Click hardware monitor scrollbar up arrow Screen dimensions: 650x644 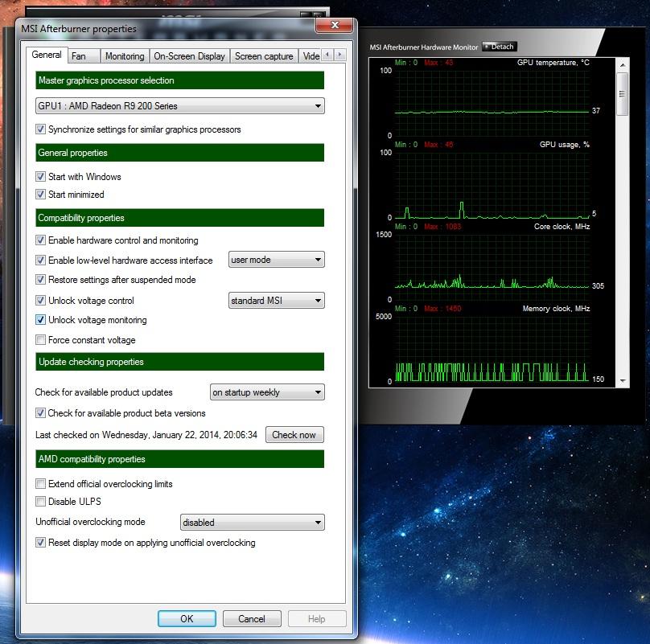(622, 65)
